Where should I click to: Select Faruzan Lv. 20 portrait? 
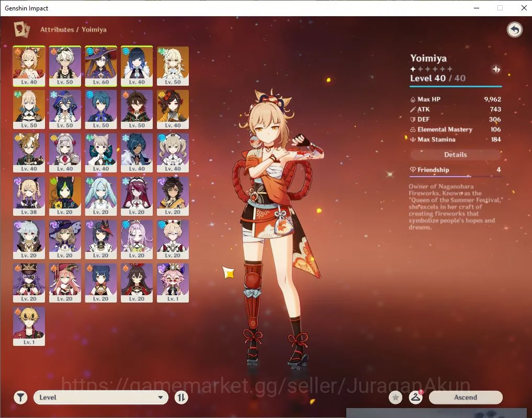101,196
